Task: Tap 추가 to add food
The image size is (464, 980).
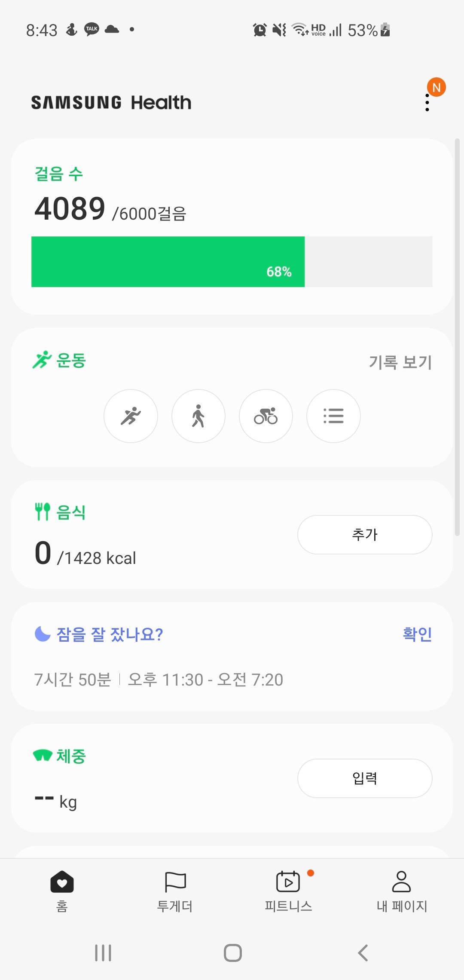Action: [x=364, y=535]
